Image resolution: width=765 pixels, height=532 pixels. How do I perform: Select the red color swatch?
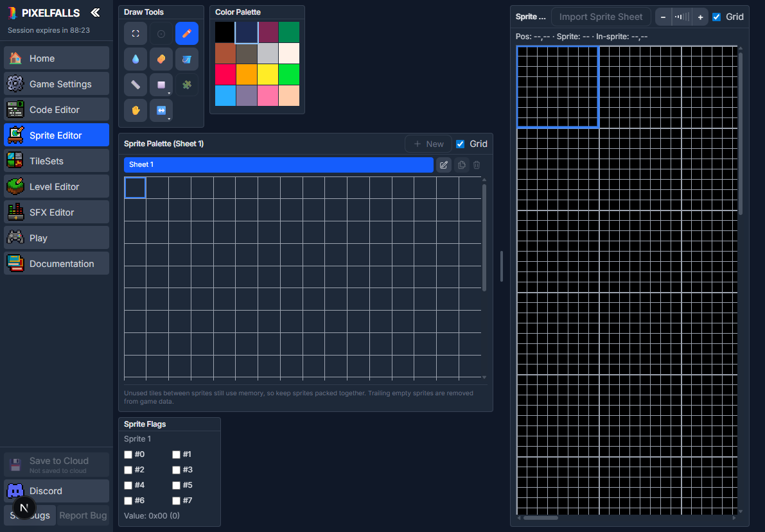pos(225,74)
